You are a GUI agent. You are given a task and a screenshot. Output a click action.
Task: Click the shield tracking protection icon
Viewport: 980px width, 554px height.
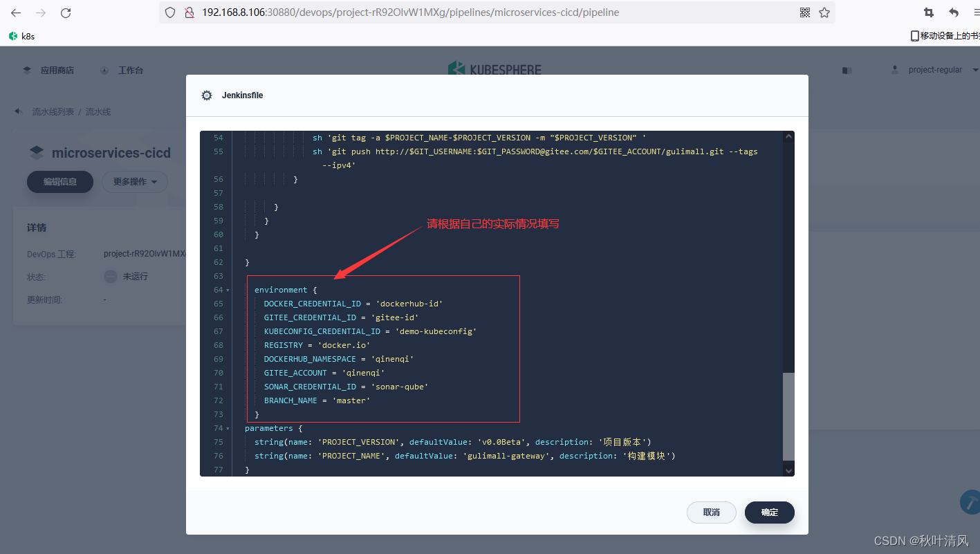170,12
